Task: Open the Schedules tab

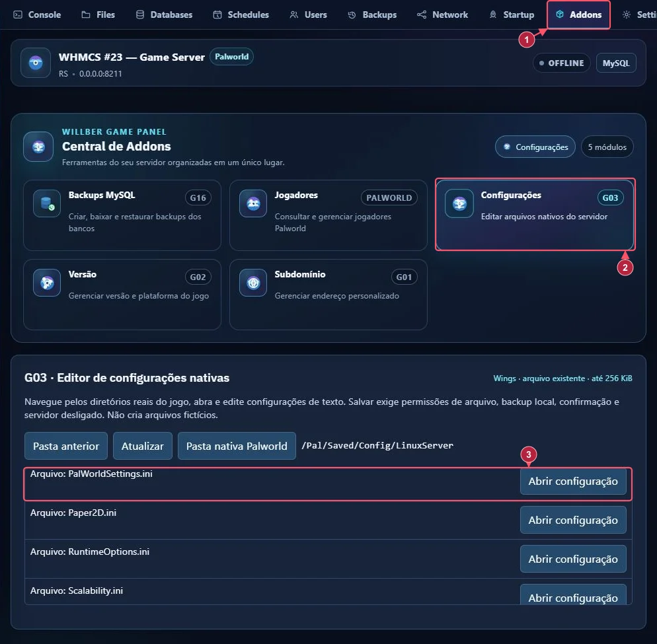Action: point(241,15)
